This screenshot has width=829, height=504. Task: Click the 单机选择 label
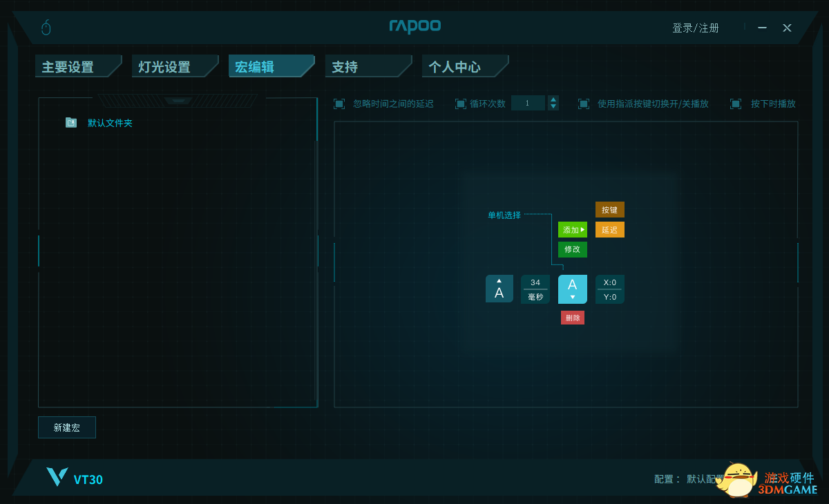[x=504, y=215]
